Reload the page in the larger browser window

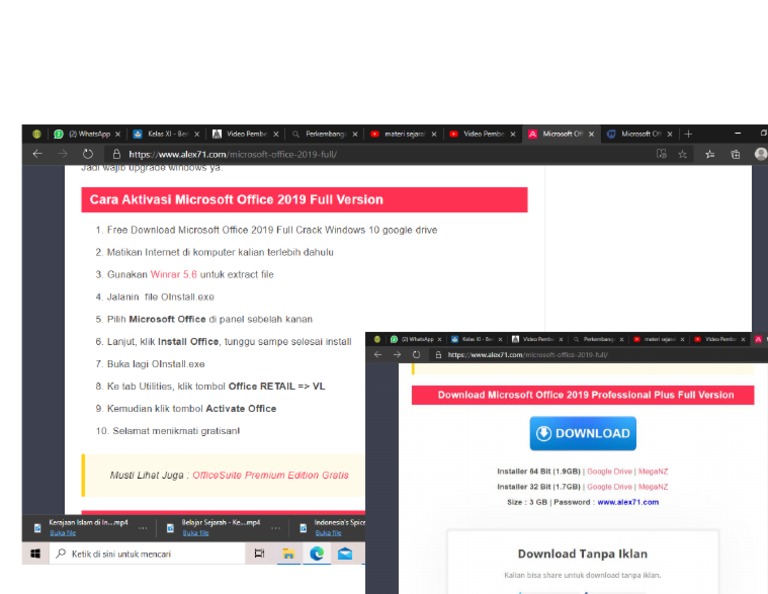[88, 154]
